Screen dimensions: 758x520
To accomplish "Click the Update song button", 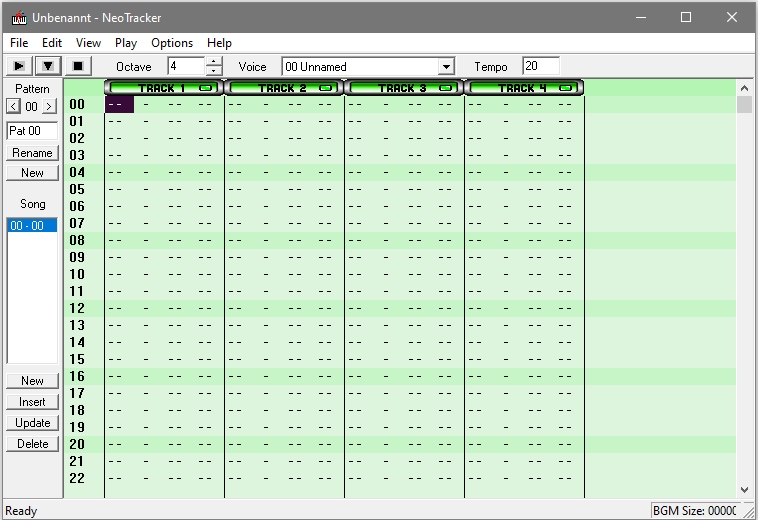I will point(32,423).
